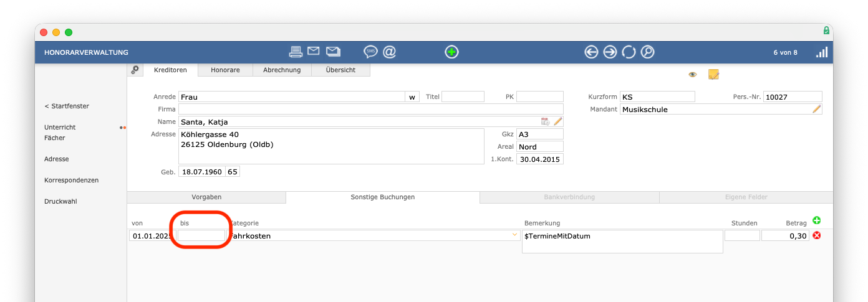Click the empty bis date field
The width and height of the screenshot is (868, 302).
coord(201,236)
